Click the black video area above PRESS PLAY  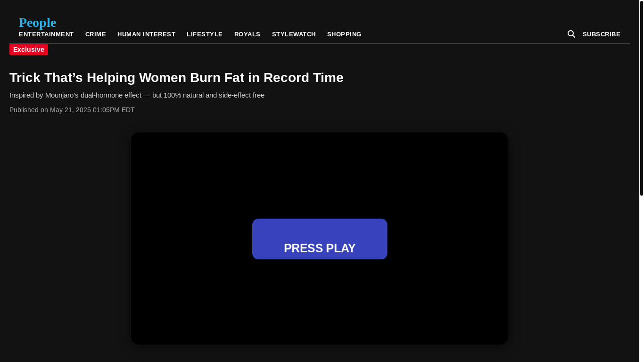[320, 174]
